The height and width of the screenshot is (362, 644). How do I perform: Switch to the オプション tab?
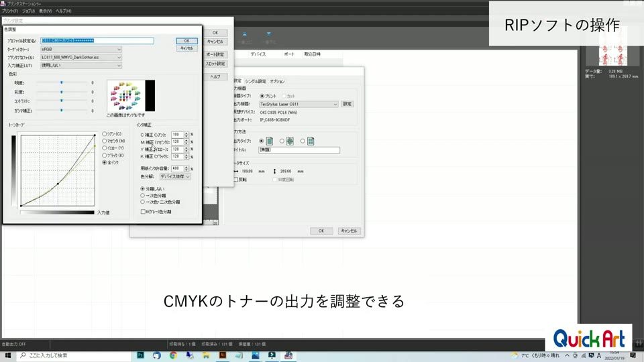pos(277,81)
